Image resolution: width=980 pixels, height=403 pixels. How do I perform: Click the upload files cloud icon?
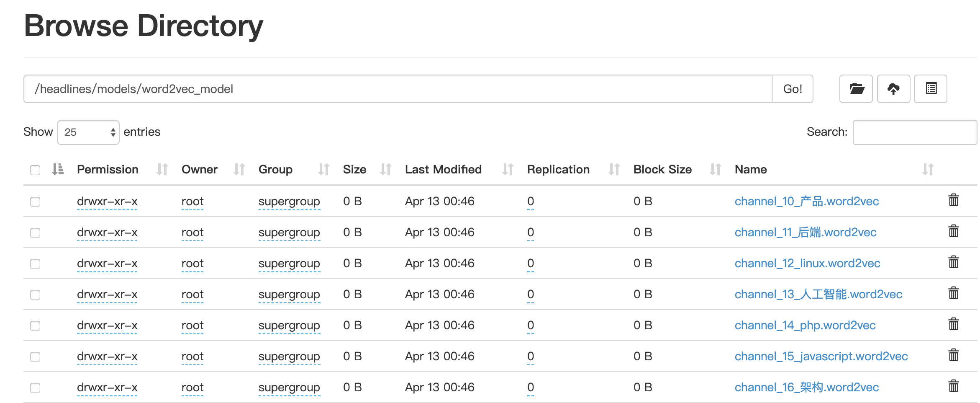click(893, 89)
